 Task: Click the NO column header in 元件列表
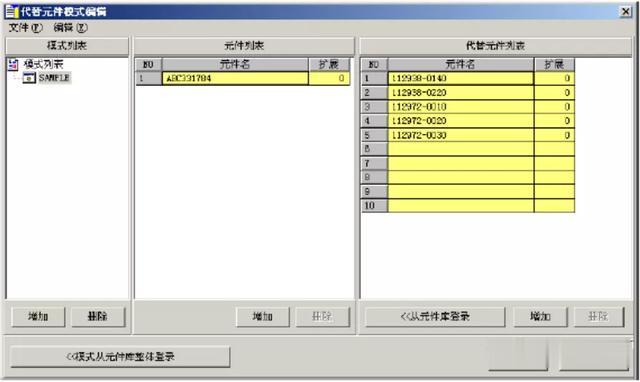pyautogui.click(x=149, y=64)
